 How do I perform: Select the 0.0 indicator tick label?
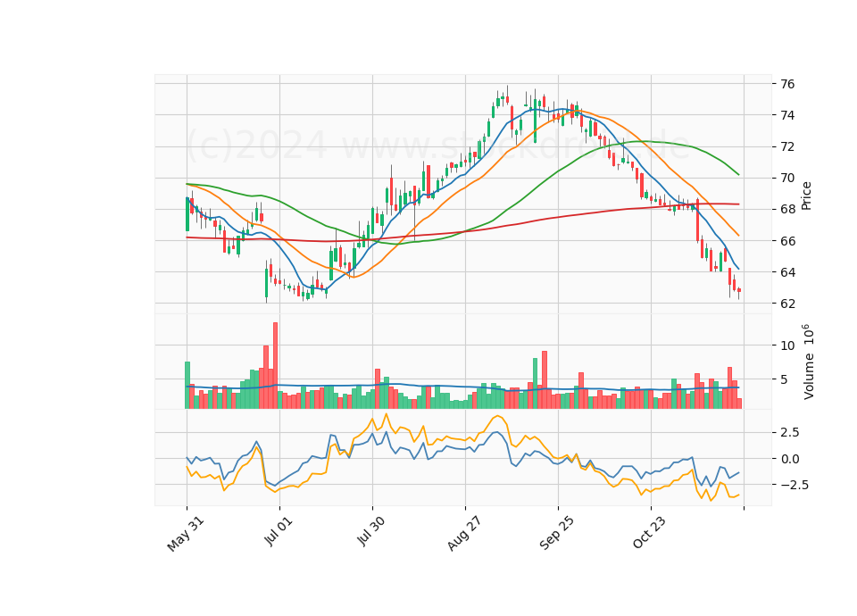789,459
